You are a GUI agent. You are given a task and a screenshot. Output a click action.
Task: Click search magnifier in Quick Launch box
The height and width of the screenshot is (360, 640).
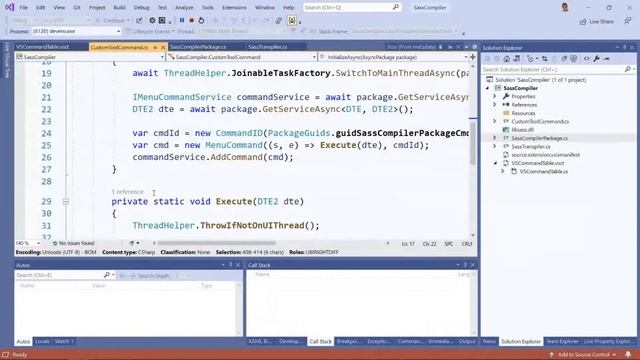396,7
